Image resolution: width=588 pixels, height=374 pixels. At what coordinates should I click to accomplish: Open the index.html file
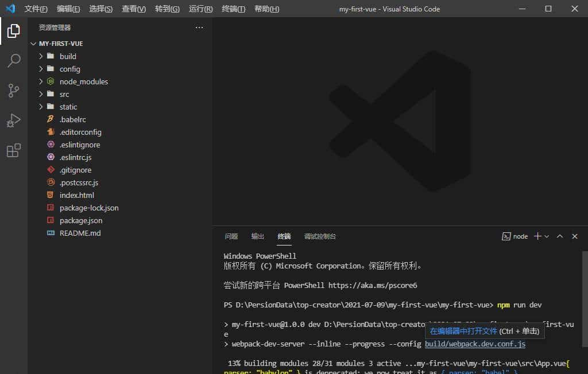tap(75, 195)
